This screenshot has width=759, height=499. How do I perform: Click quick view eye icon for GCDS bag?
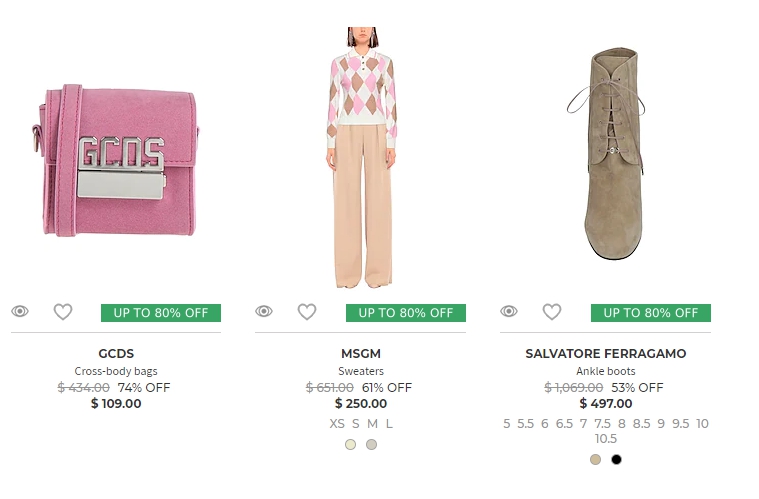tap(20, 312)
